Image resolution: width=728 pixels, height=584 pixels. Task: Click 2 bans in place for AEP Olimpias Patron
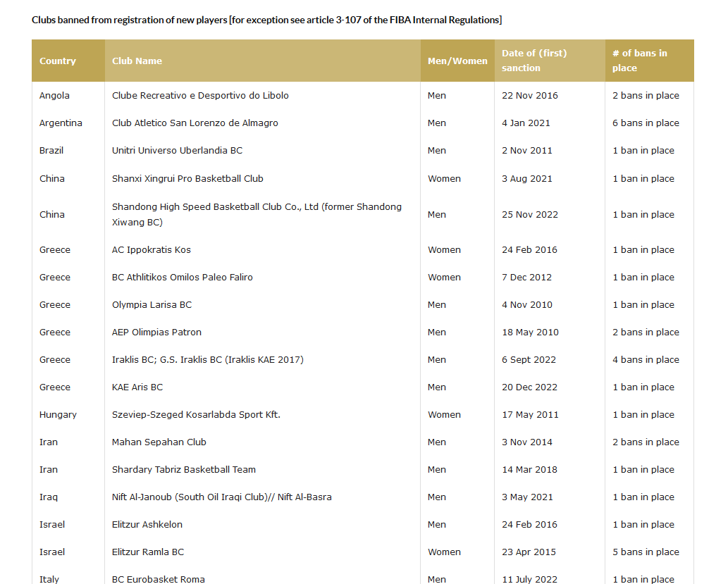point(646,333)
